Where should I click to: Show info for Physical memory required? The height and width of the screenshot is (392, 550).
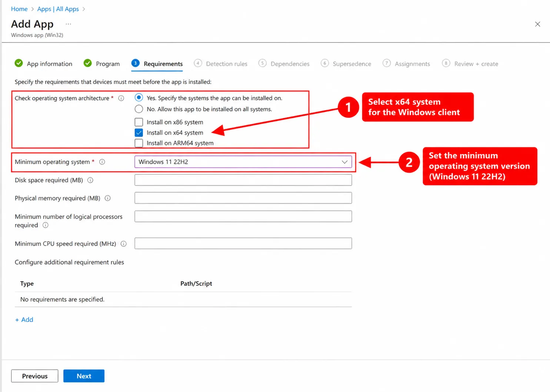108,198
